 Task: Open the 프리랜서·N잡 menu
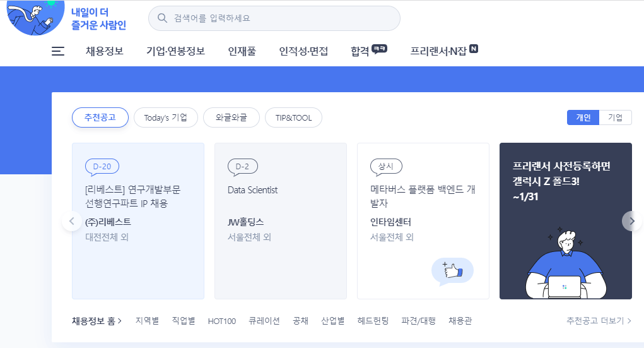click(438, 51)
